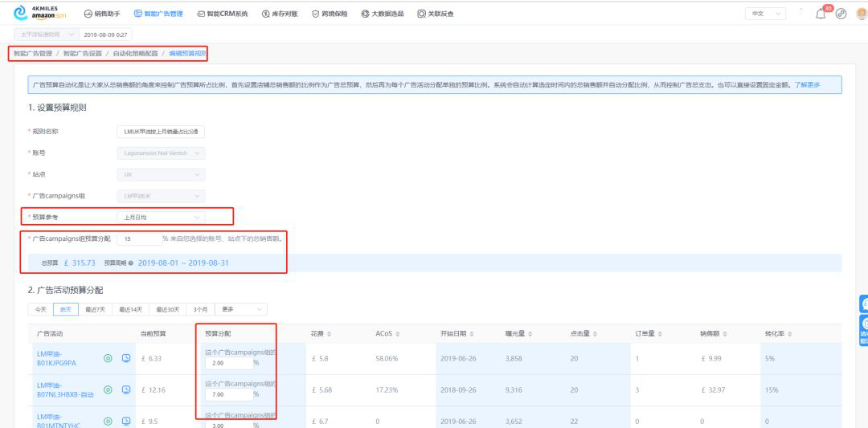Image resolution: width=868 pixels, height=428 pixels.
Task: Open campaign link LM甲油-B01KJPG9PA
Action: [x=56, y=358]
